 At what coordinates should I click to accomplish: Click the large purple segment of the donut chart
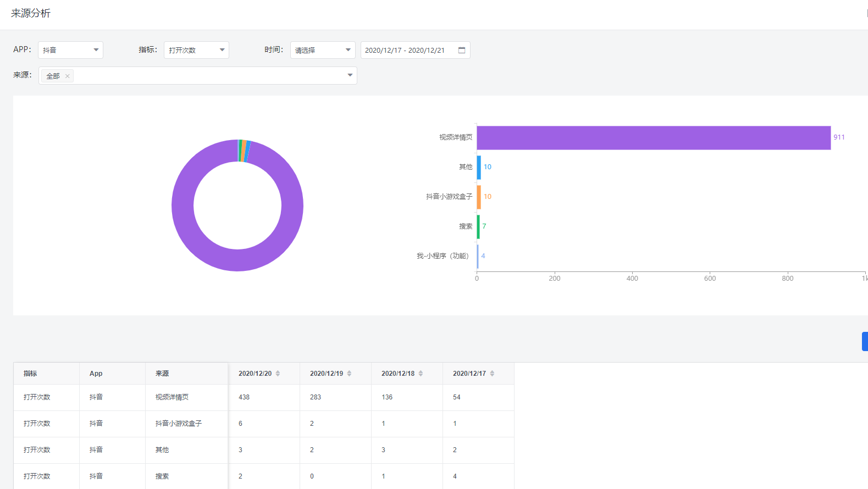237,260
